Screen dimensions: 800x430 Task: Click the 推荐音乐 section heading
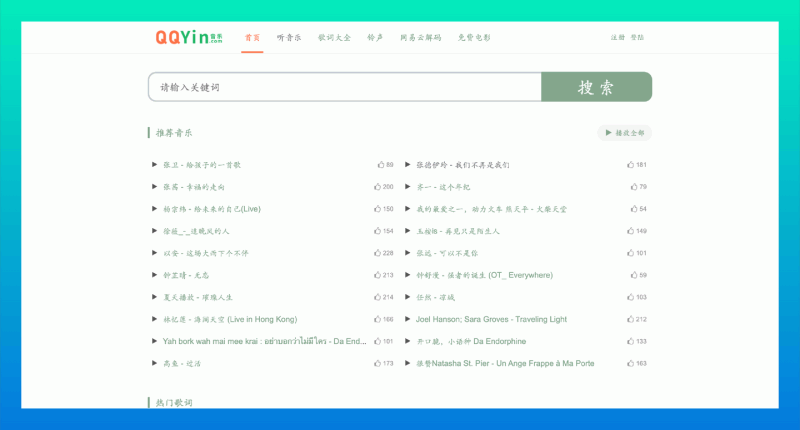pos(173,133)
